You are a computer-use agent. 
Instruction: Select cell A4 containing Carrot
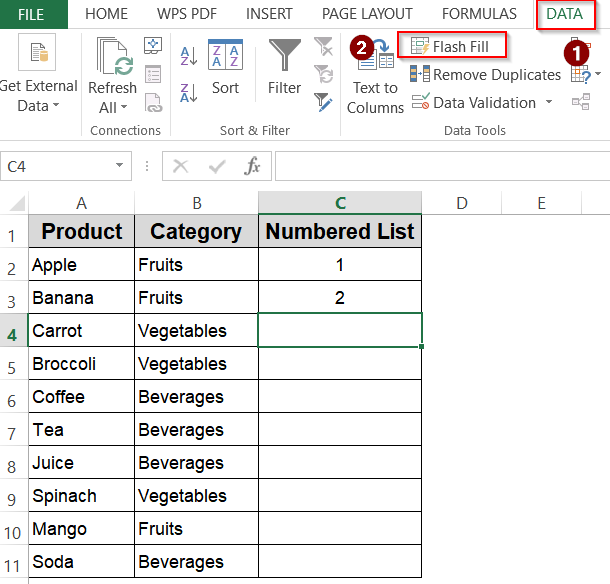coord(81,331)
